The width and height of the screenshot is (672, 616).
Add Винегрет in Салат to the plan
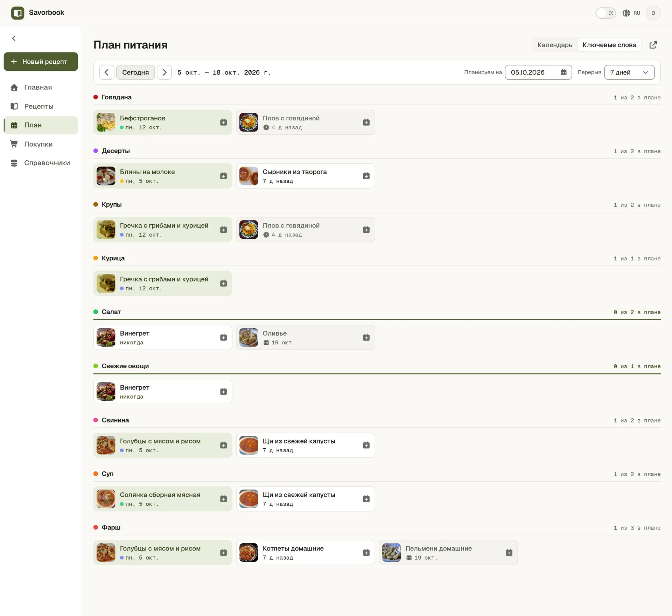223,337
